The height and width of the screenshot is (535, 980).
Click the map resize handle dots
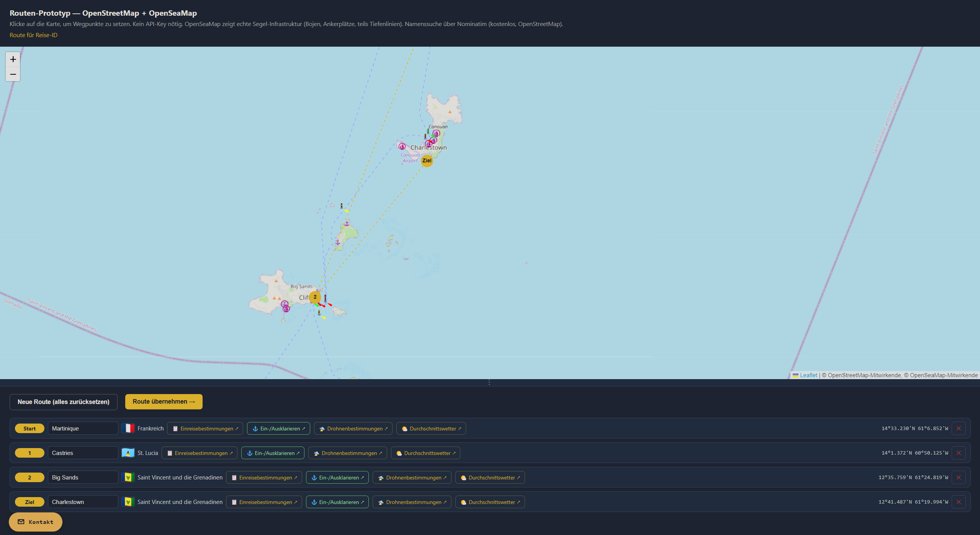(x=489, y=382)
